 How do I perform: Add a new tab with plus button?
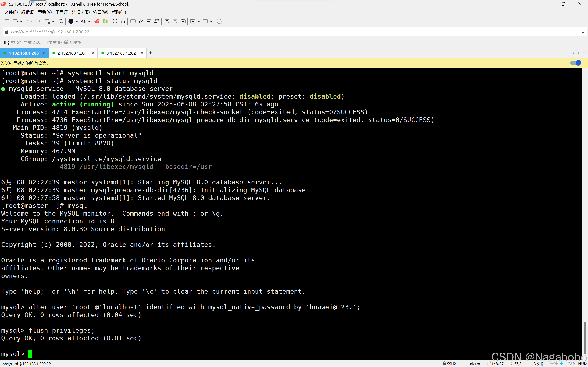click(151, 53)
